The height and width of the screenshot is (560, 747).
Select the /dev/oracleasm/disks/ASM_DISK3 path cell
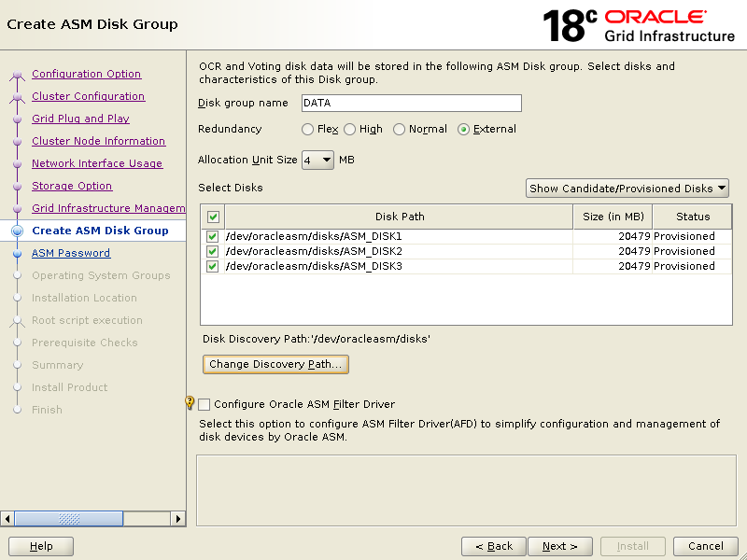[399, 266]
